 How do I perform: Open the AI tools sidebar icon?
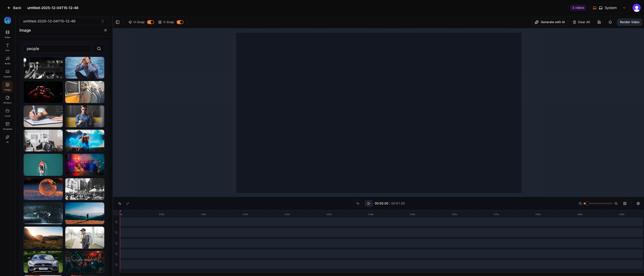[8, 139]
